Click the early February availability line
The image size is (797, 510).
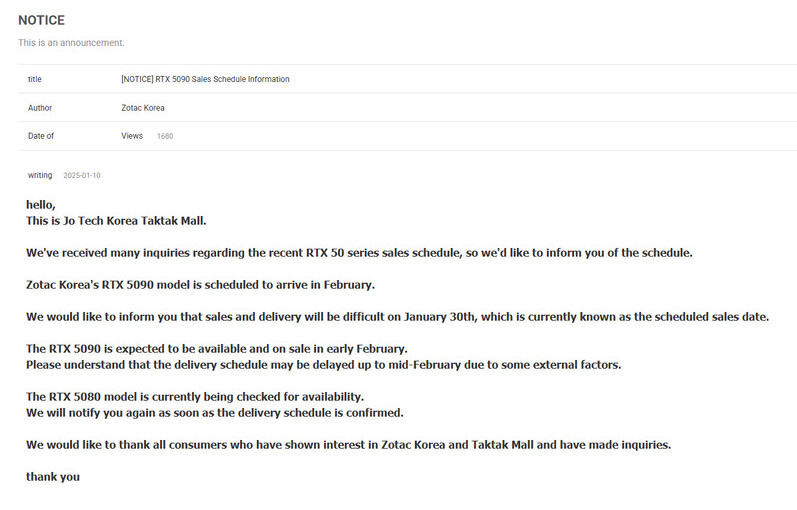pyautogui.click(x=217, y=349)
